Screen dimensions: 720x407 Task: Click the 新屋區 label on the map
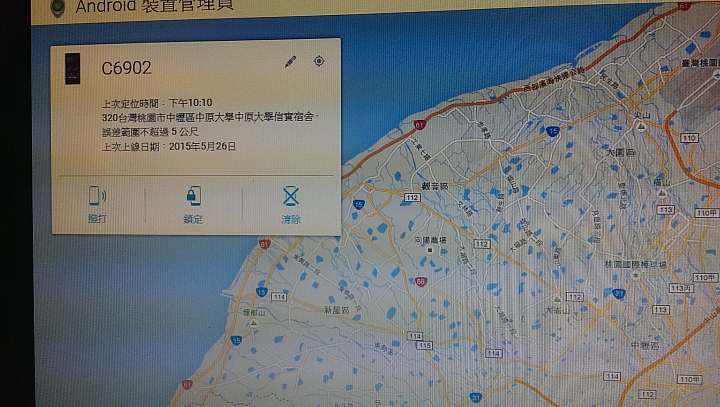337,311
